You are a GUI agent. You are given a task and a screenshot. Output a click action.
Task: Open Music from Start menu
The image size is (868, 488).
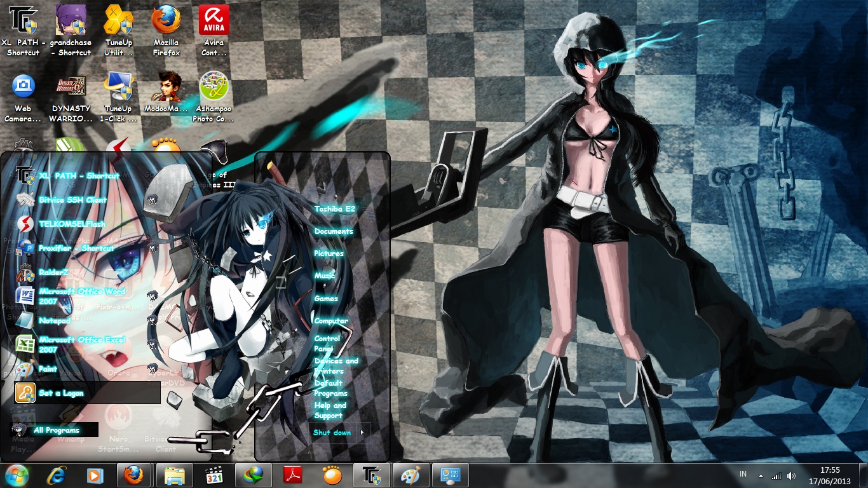coord(324,276)
